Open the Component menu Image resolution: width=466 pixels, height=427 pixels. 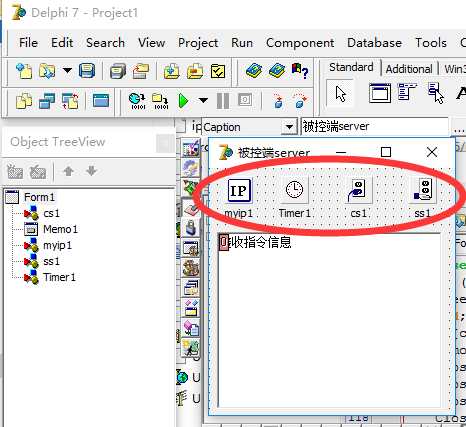300,43
